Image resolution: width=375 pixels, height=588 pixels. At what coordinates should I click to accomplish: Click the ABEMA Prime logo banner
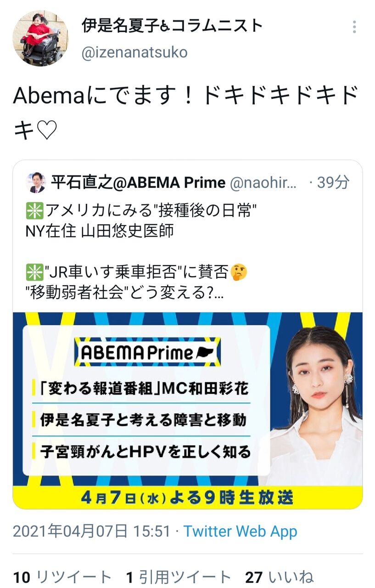147,353
